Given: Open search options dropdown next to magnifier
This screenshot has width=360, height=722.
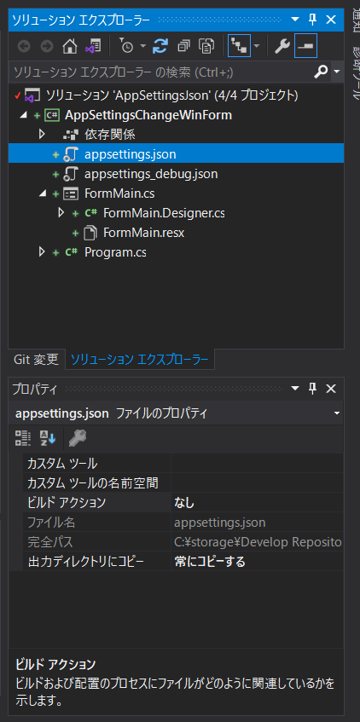Looking at the screenshot, I should [337, 72].
